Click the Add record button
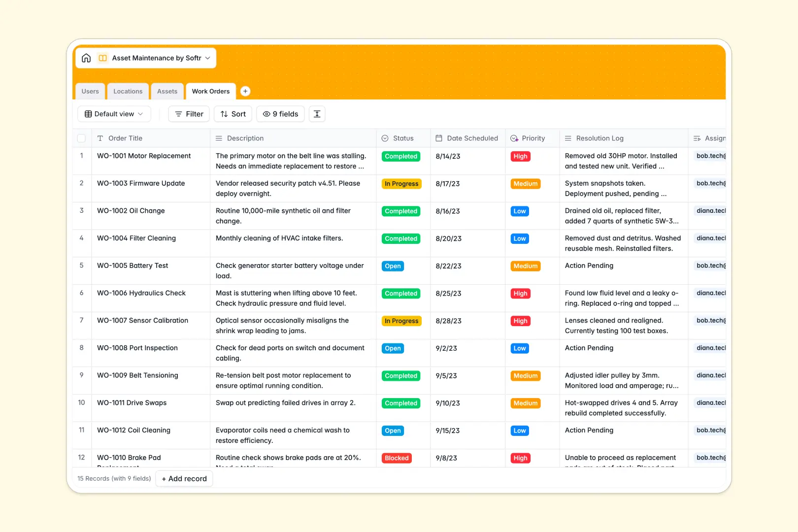The height and width of the screenshot is (532, 798). click(184, 478)
